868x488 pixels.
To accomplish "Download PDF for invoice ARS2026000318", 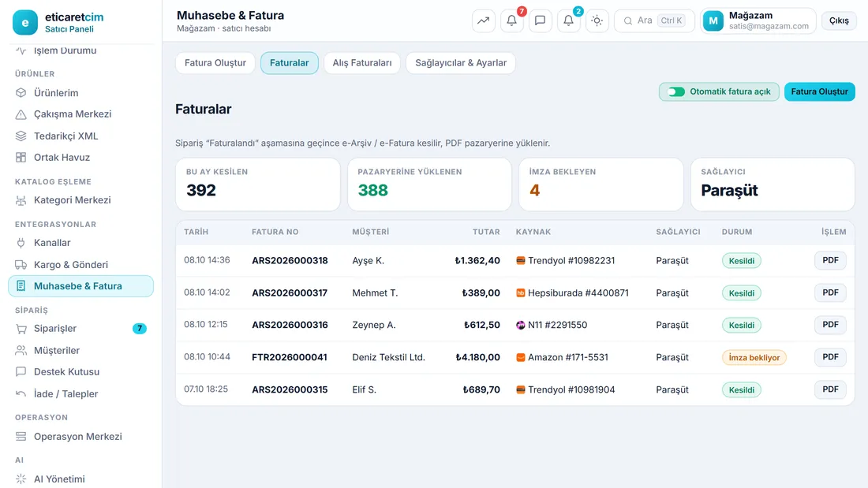I will pos(830,260).
